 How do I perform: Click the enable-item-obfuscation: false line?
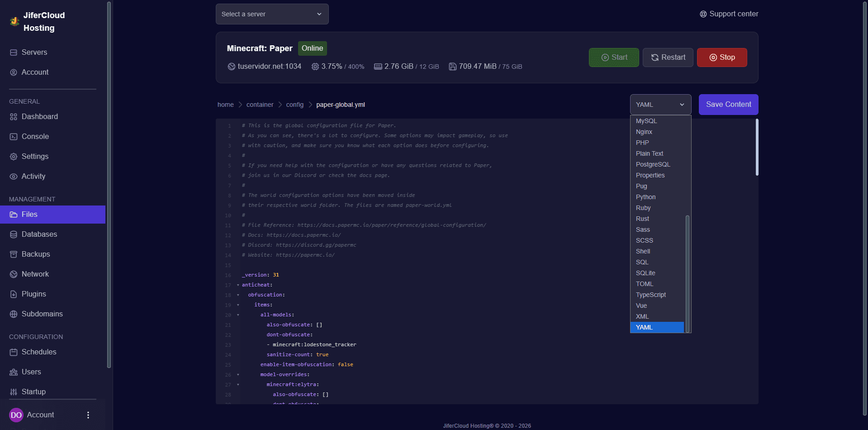pos(307,365)
